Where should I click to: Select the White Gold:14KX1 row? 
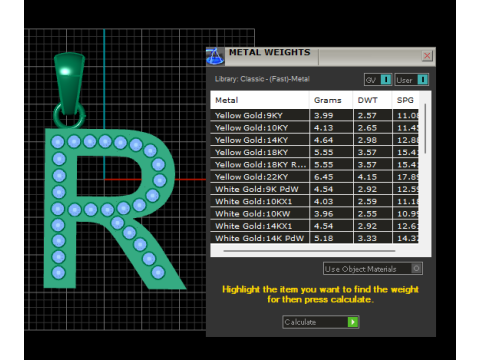(314, 226)
